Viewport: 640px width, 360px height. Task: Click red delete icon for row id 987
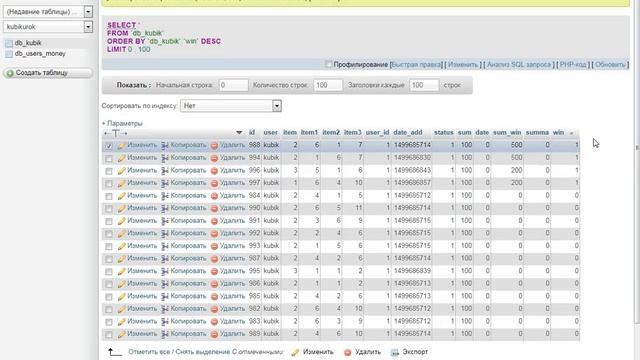coord(214,259)
